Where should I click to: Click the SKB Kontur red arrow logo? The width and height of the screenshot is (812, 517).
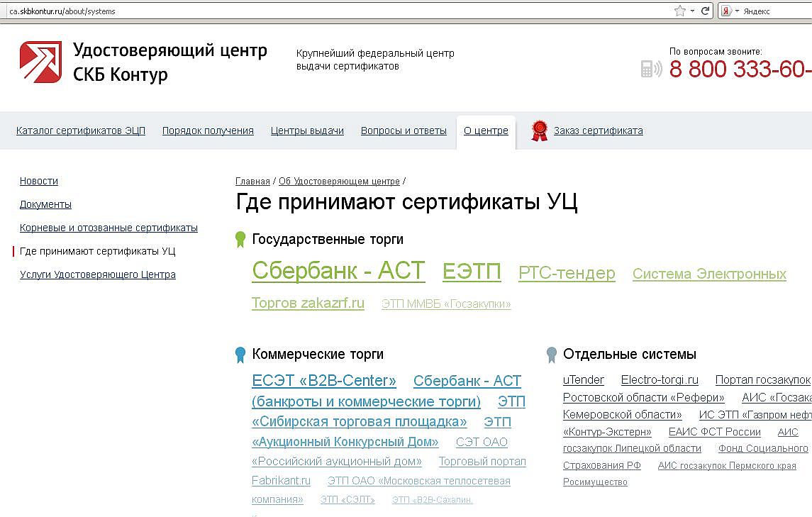tap(40, 62)
